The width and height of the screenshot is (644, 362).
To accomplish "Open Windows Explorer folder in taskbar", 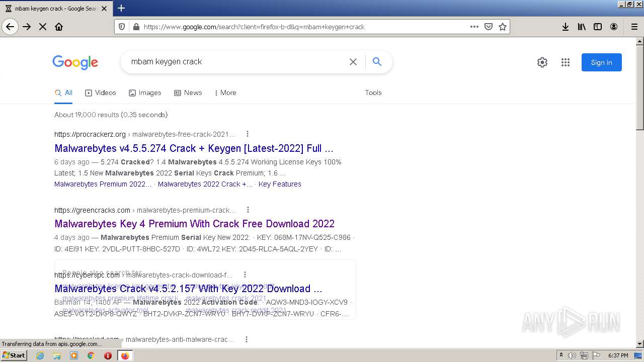I will tap(57, 355).
